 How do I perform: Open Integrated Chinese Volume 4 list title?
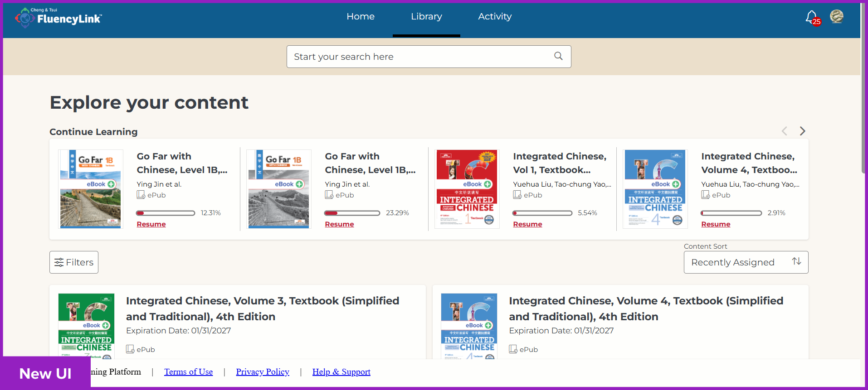[646, 308]
